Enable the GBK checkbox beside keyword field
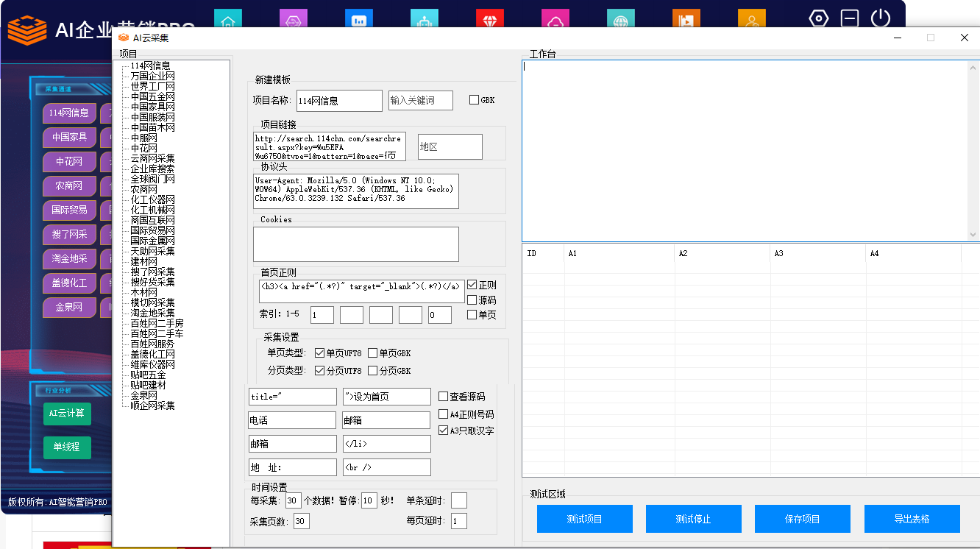Screen dimensions: 980x549 pyautogui.click(x=474, y=100)
